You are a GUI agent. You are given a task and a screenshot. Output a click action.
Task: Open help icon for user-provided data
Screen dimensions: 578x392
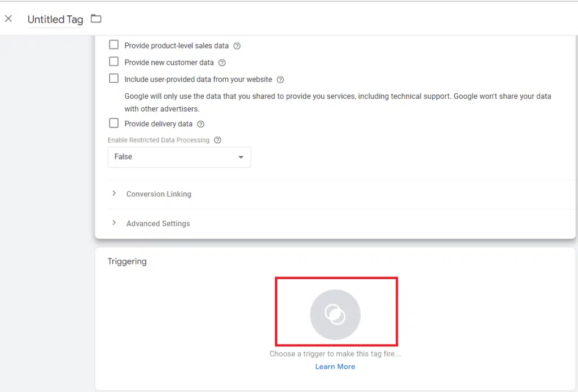281,80
